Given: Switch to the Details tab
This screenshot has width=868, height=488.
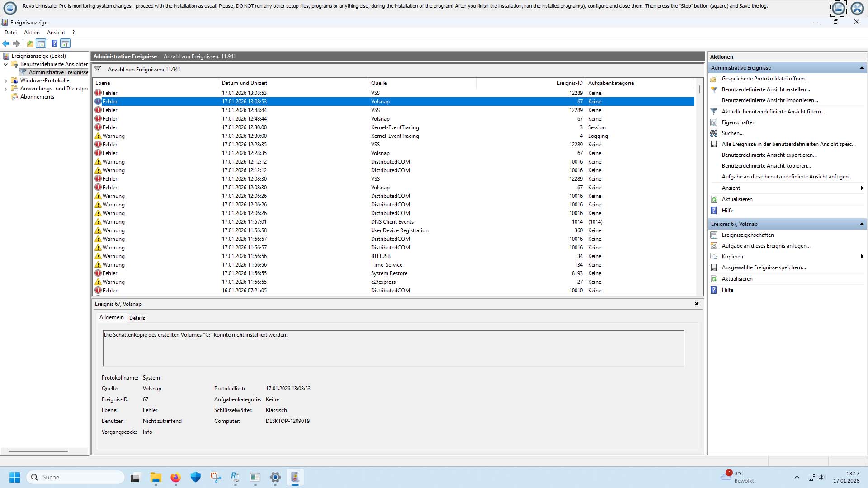Looking at the screenshot, I should tap(137, 318).
